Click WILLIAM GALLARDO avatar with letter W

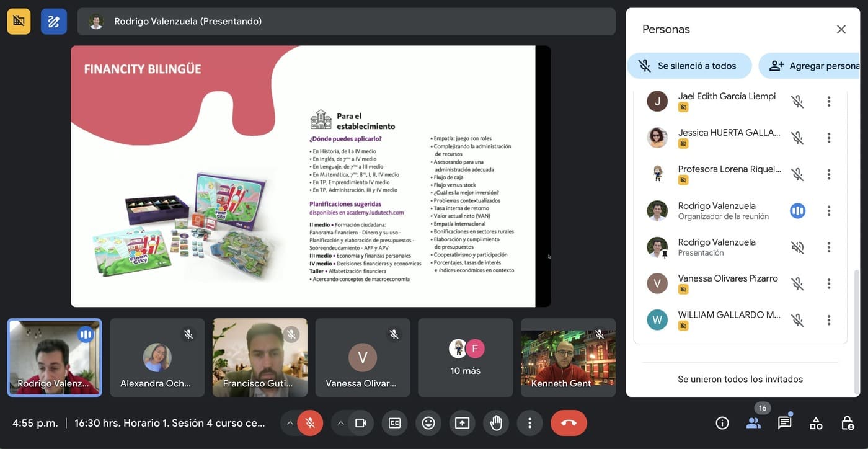pos(657,320)
